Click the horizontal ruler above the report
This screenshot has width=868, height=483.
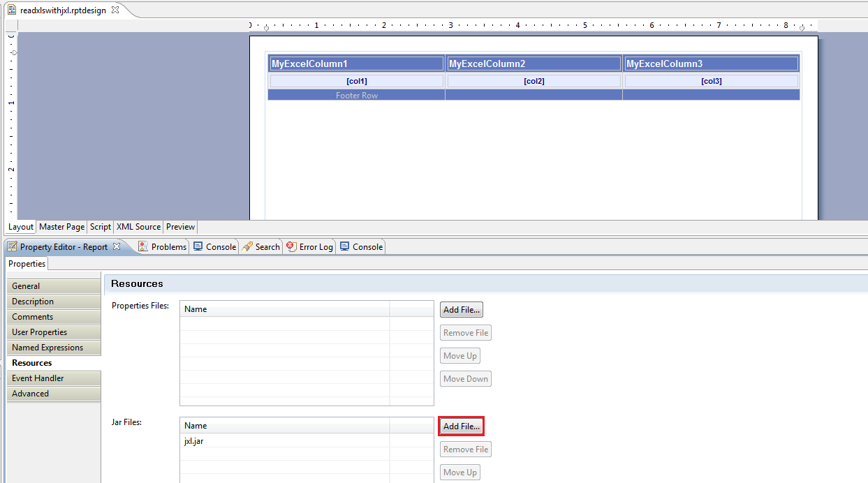pyautogui.click(x=534, y=26)
